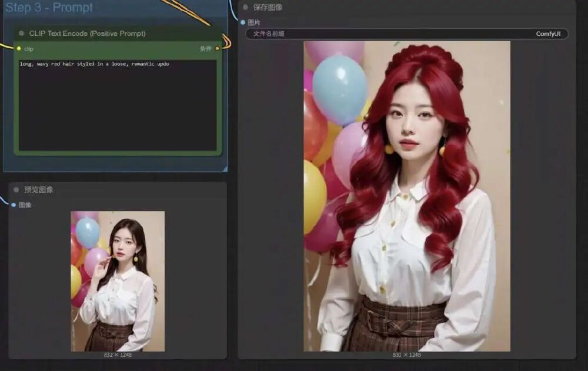Grab the Step 3 group's bottom-right resize handle
The height and width of the screenshot is (371, 588).
tap(225, 169)
